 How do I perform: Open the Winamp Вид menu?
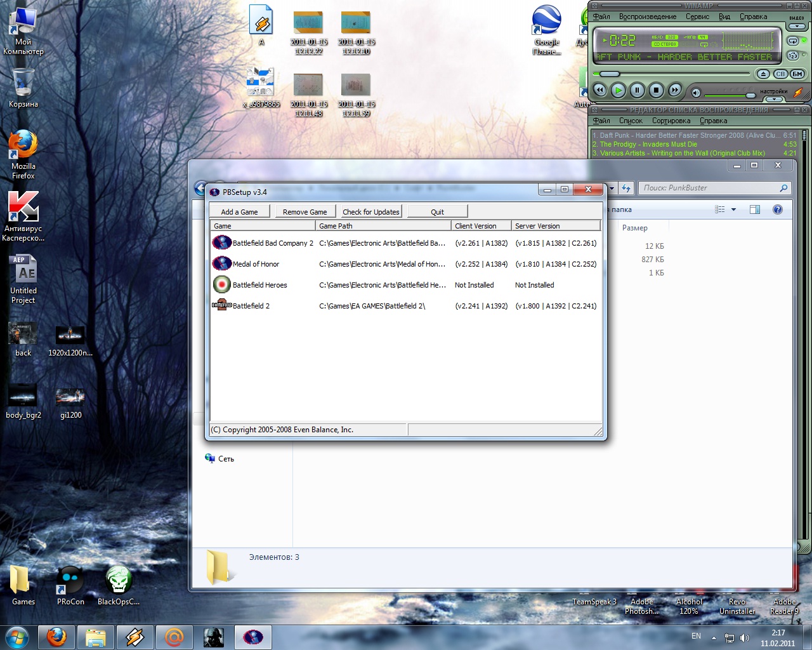[724, 17]
